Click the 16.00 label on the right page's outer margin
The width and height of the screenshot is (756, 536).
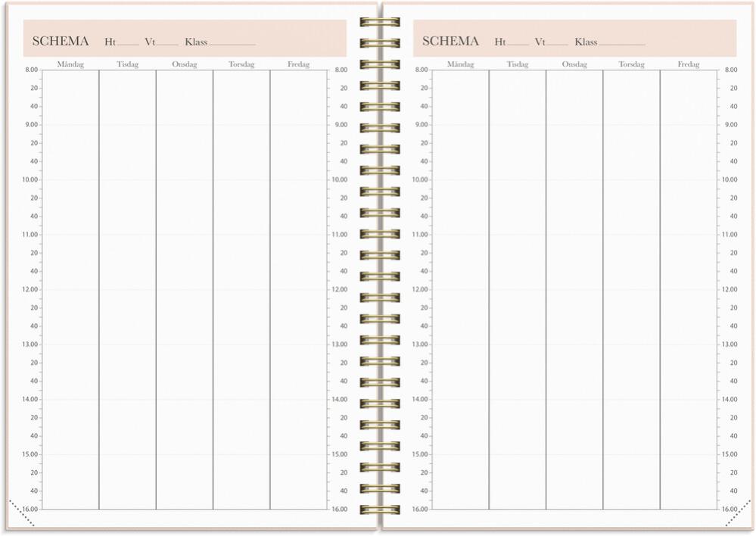point(730,509)
